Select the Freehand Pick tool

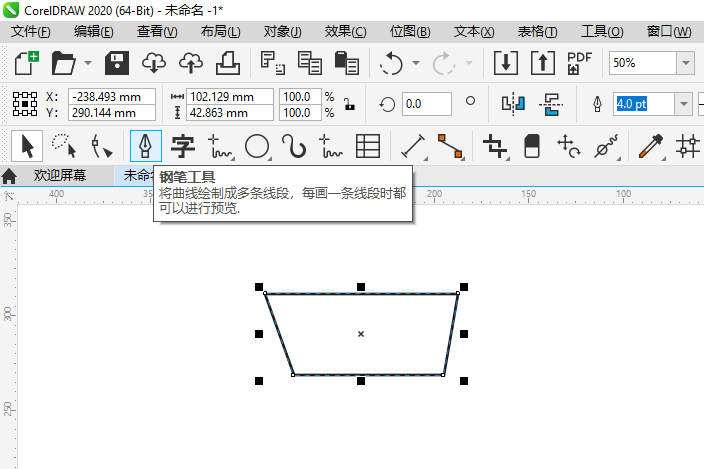(x=63, y=146)
